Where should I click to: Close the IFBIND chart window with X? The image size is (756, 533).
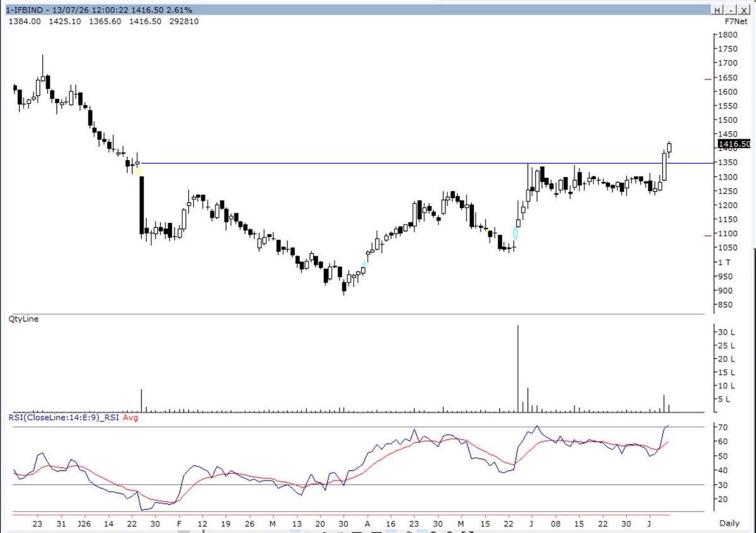[x=745, y=11]
